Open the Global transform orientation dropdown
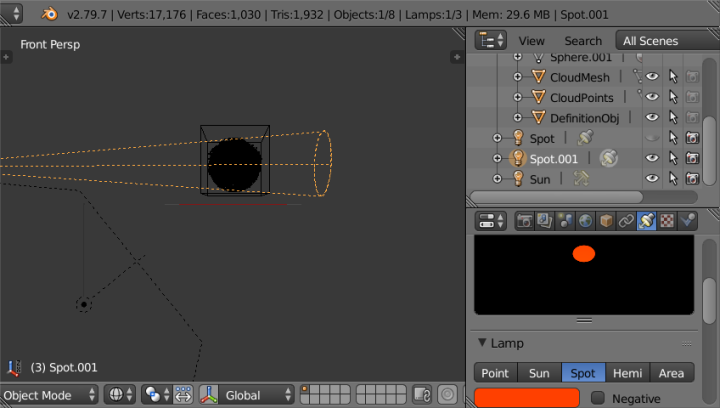 pos(254,395)
